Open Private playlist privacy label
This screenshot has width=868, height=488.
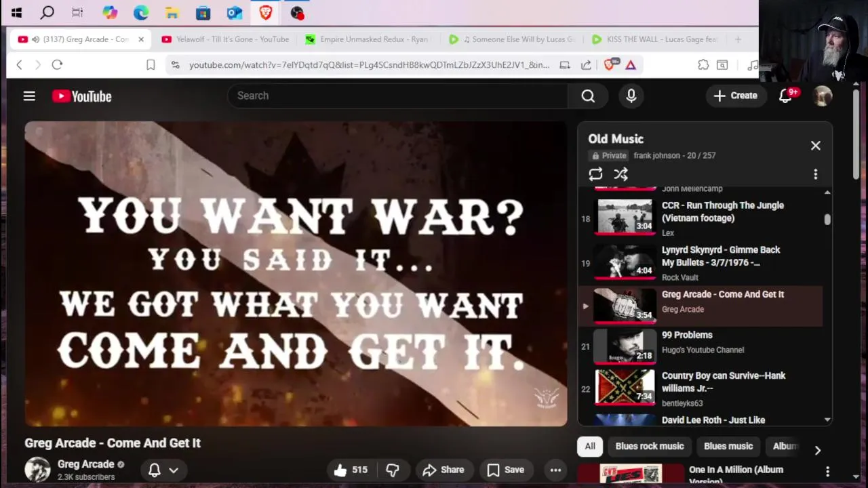pyautogui.click(x=609, y=155)
